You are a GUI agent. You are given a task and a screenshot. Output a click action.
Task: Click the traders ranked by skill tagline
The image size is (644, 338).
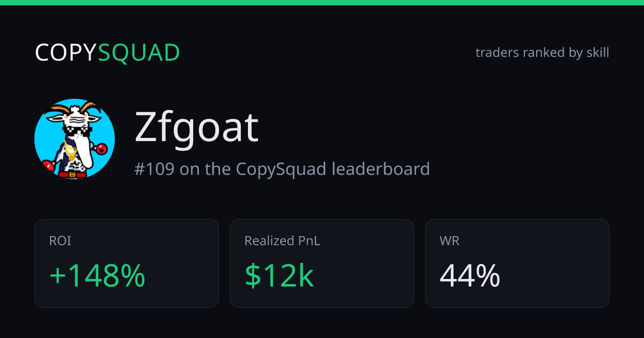pos(542,53)
